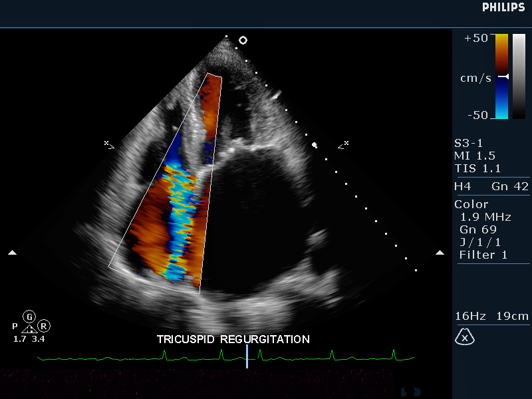Click the blue ECG cursor line

click(x=247, y=356)
